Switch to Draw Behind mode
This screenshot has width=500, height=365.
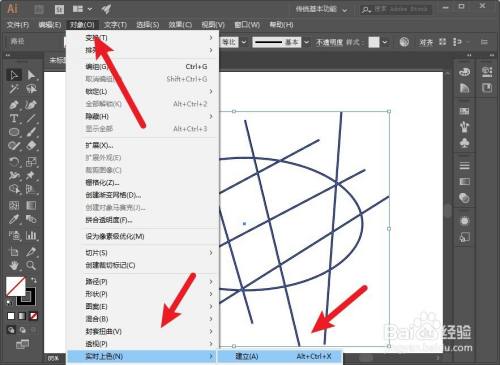coord(22,330)
